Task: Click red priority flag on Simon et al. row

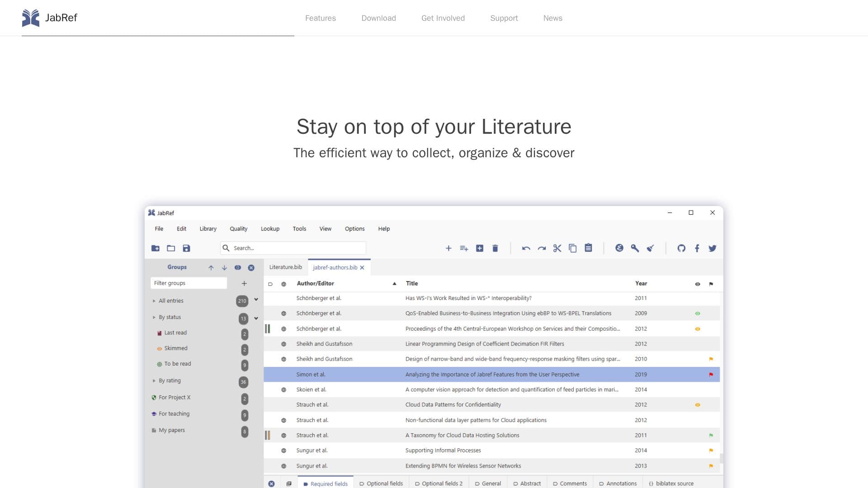Action: click(x=711, y=375)
